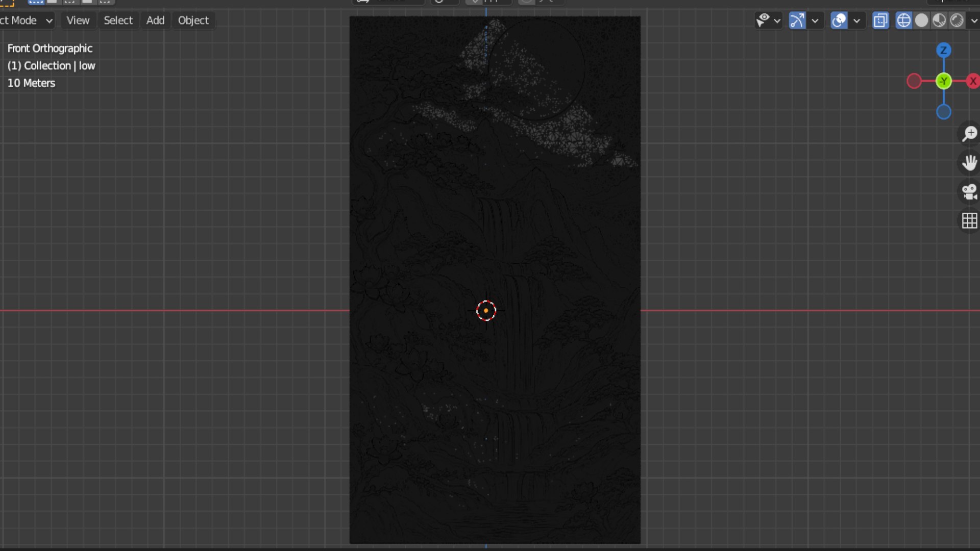Open the Object Mode dropdown
Viewport: 980px width, 551px height.
(x=26, y=20)
